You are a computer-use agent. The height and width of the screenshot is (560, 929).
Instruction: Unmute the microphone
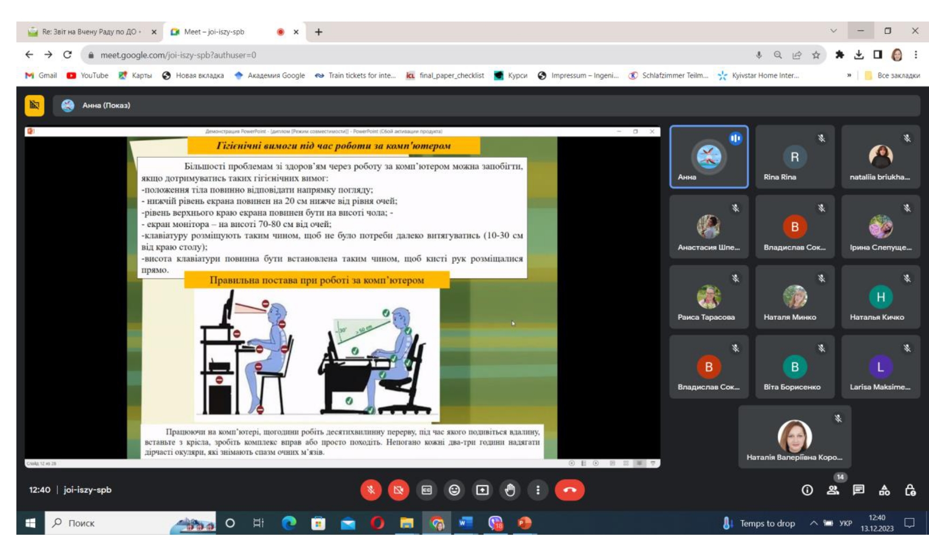point(371,490)
